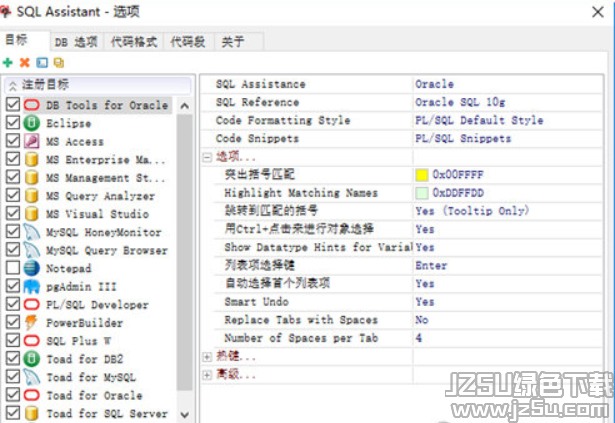Close the SQL Assistant options window
The image size is (615, 423).
click(598, 12)
